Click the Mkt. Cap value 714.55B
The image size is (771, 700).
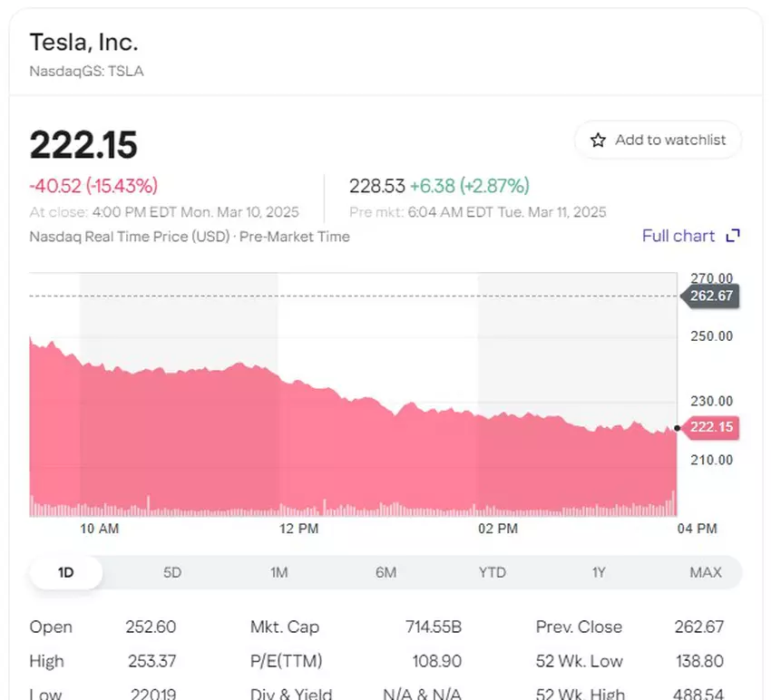433,627
